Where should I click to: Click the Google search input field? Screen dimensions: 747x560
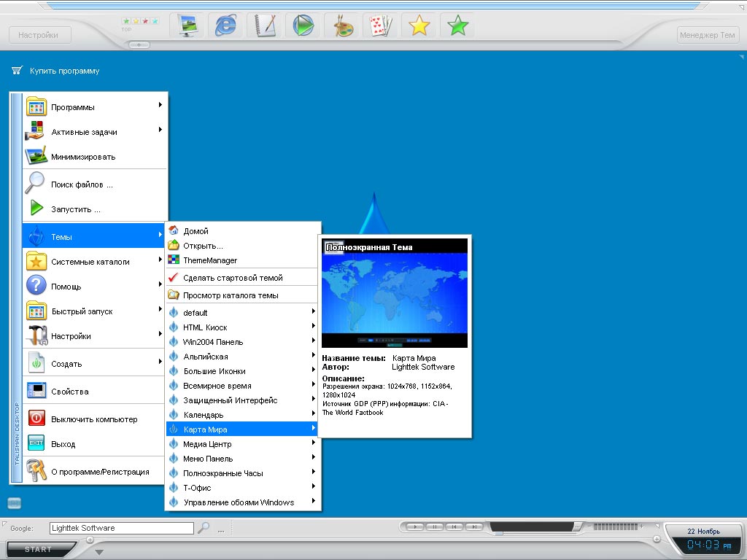(121, 528)
